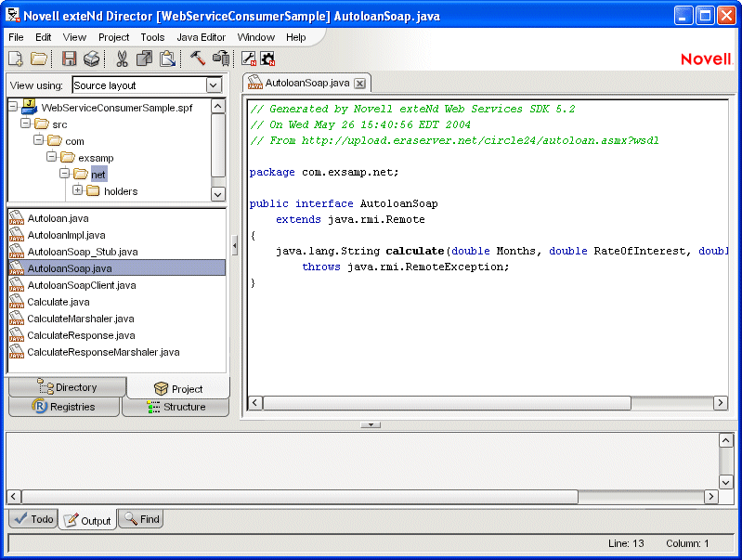The height and width of the screenshot is (560, 742).
Task: Switch to the Project tab
Action: point(178,388)
